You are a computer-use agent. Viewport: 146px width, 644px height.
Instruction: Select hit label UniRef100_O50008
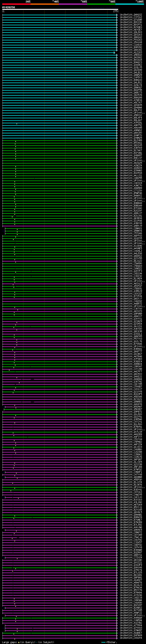click(x=131, y=42)
